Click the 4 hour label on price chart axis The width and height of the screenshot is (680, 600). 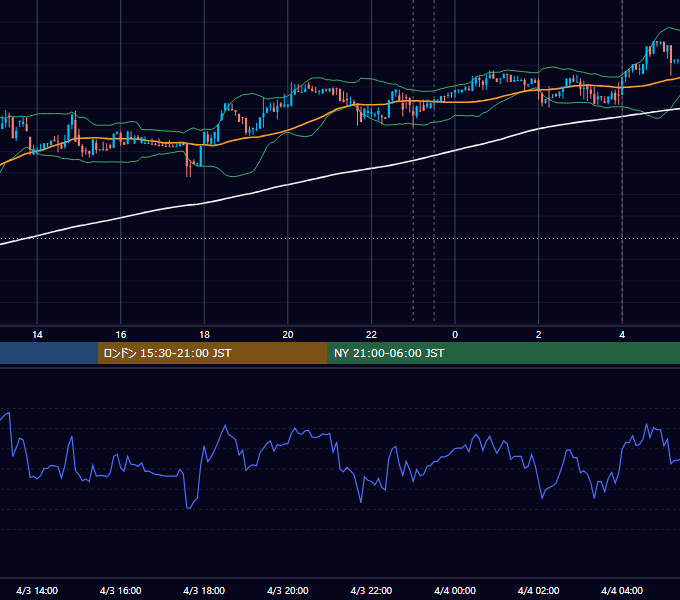pyautogui.click(x=622, y=335)
